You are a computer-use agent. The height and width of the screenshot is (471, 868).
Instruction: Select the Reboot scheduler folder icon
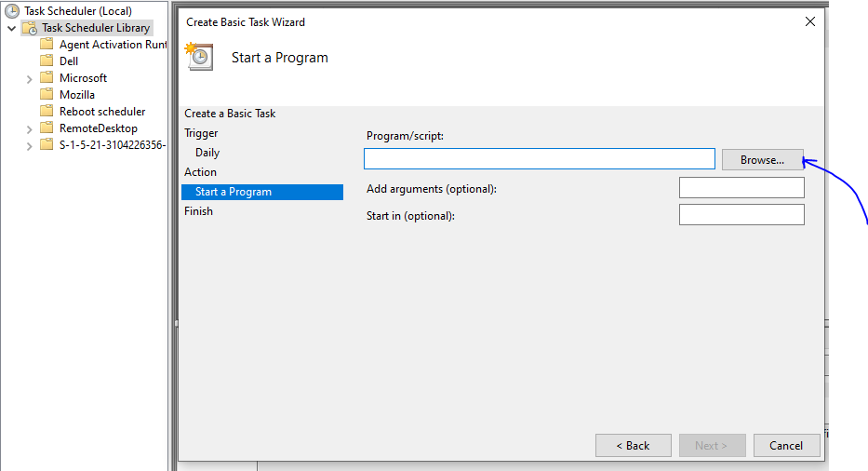[x=47, y=111]
